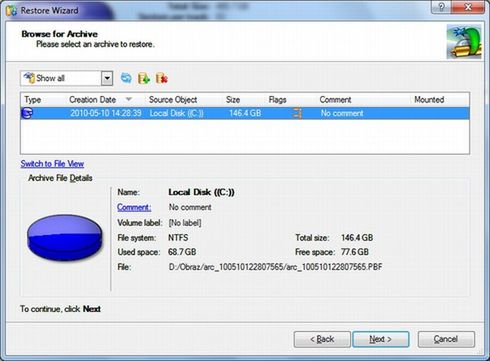The image size is (490, 361).
Task: Click the Total size 146.4 GB value
Action: coord(357,238)
